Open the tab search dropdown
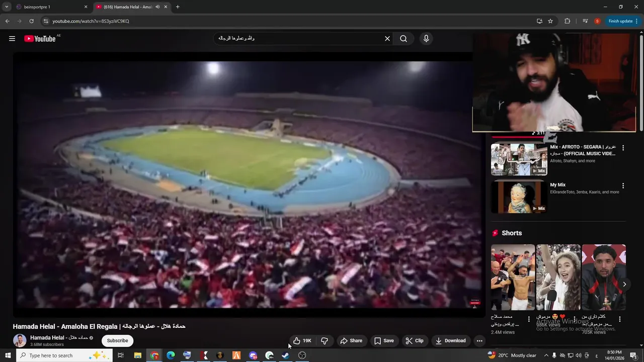The width and height of the screenshot is (644, 362). pyautogui.click(x=7, y=7)
